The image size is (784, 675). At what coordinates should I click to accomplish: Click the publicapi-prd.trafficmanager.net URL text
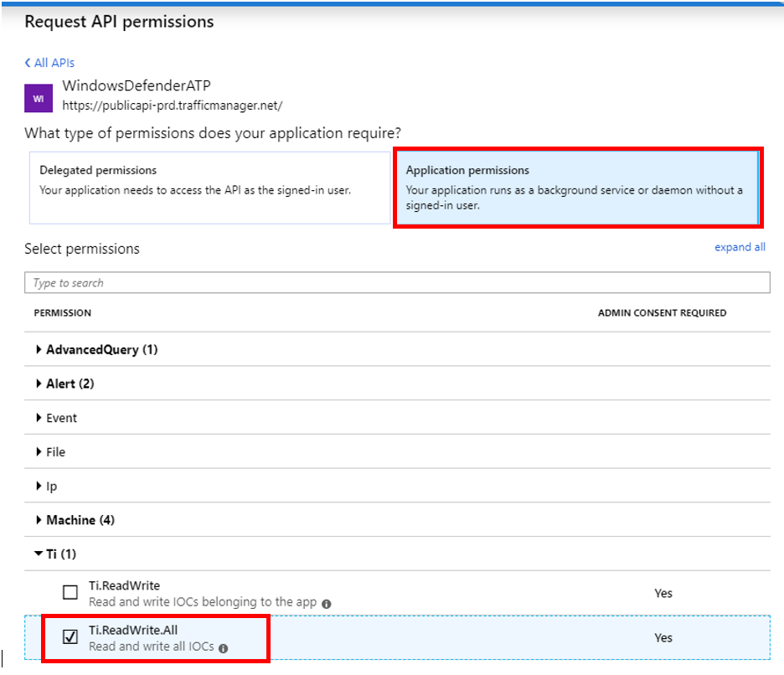click(x=173, y=106)
